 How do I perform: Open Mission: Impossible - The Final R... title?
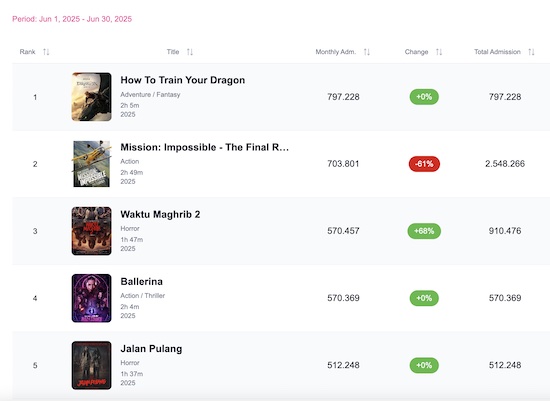[204, 147]
